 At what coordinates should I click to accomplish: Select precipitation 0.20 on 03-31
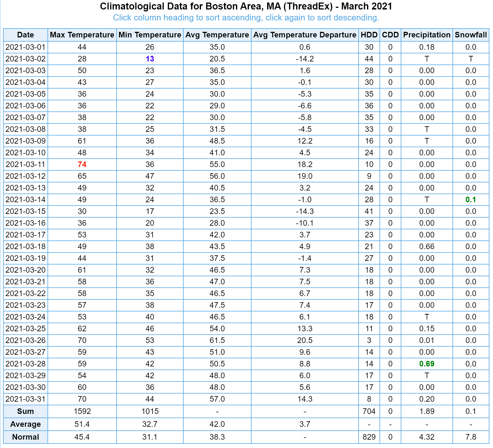click(x=427, y=399)
